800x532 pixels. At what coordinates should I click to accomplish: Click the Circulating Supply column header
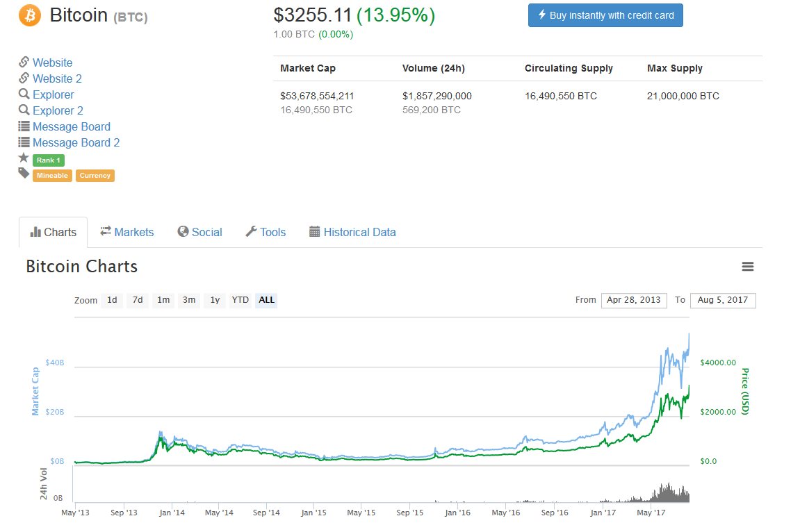[569, 68]
